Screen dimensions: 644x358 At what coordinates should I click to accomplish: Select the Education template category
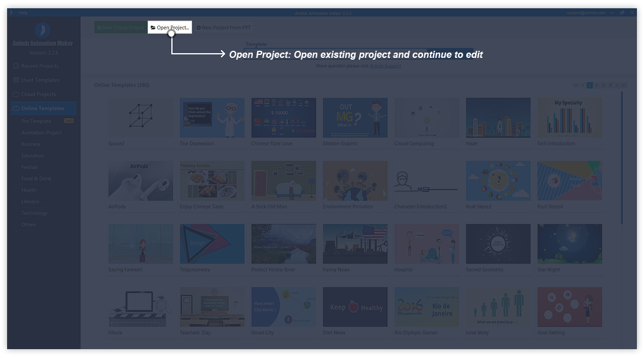[32, 156]
